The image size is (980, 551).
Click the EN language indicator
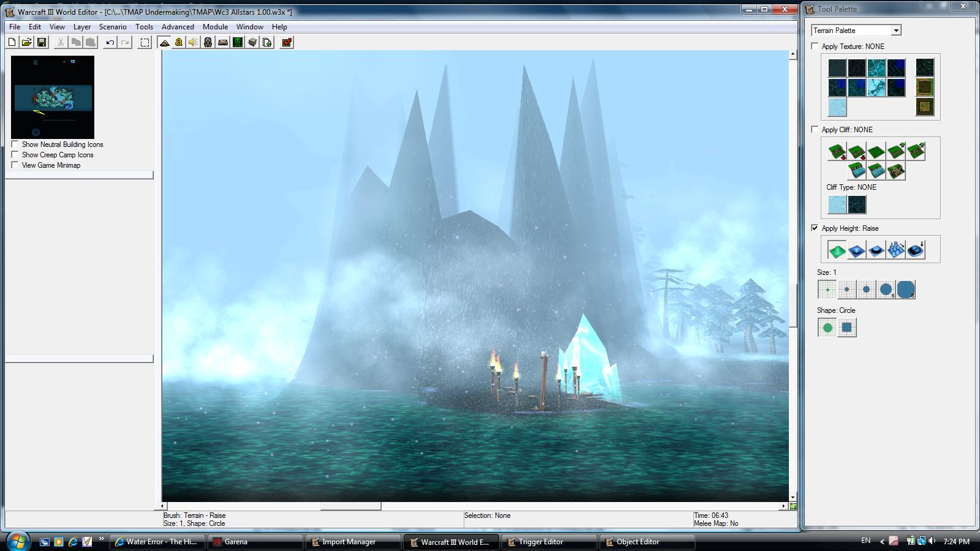tap(865, 541)
